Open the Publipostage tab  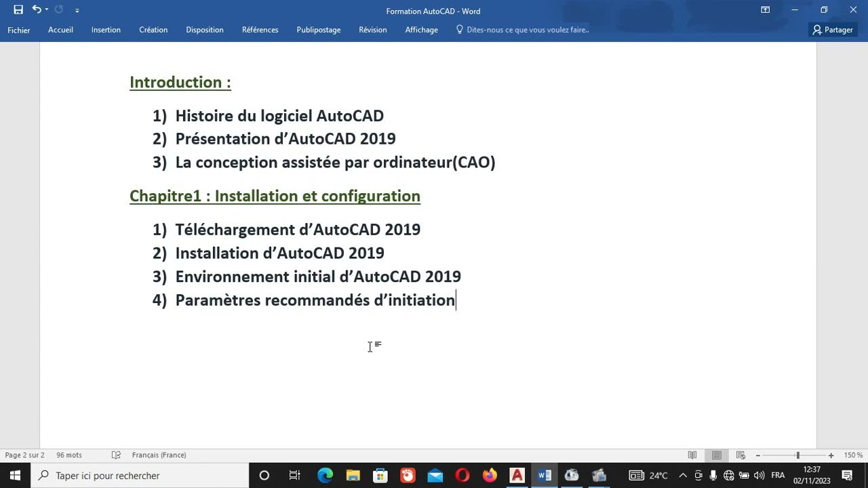pyautogui.click(x=319, y=30)
